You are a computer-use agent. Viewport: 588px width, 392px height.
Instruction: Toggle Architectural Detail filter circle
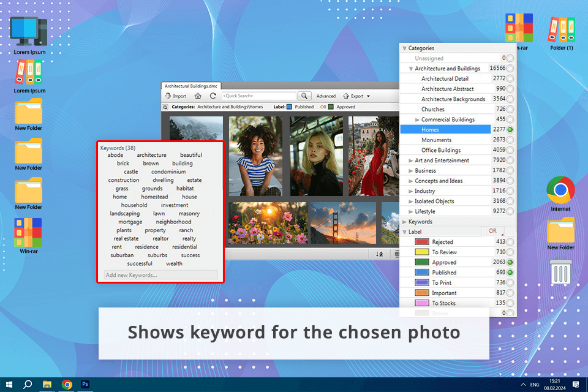[x=510, y=78]
